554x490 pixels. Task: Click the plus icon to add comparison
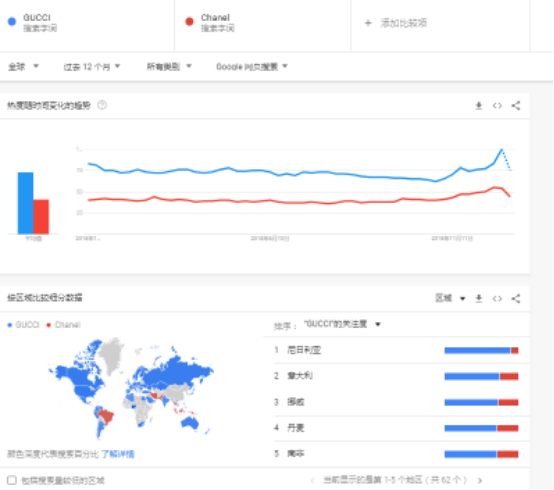tap(368, 23)
